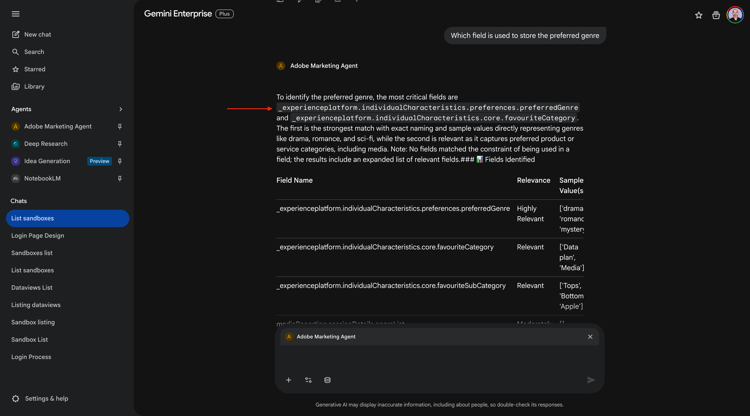The height and width of the screenshot is (416, 750).
Task: Toggle pin for NotebookLM agent
Action: click(120, 179)
